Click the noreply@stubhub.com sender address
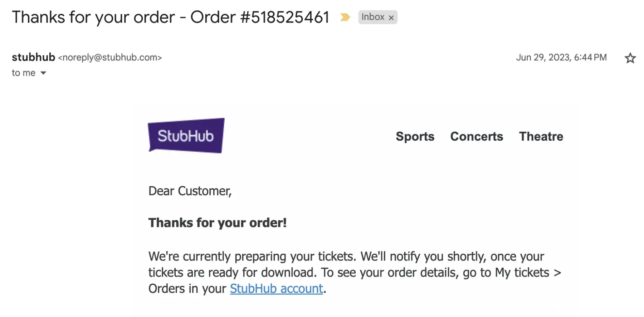Viewport: 644px width, 317px height. point(110,58)
